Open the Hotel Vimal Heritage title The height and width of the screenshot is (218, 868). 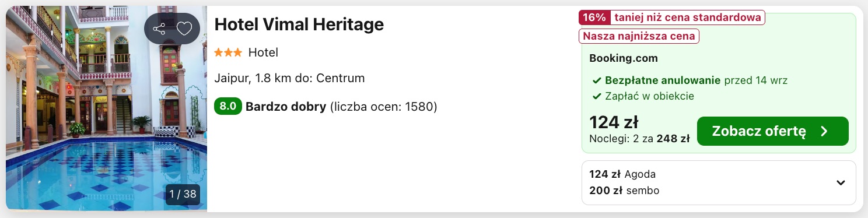point(299,24)
